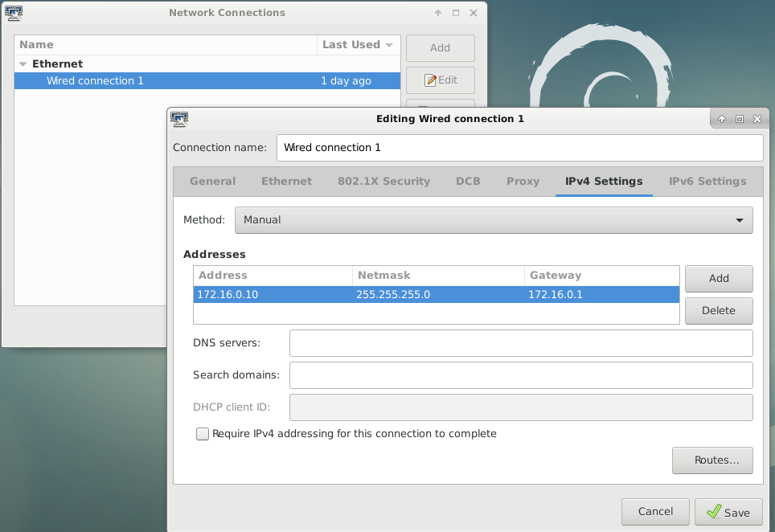Screen dimensions: 775x532
Task: Roll up the Network Connections window
Action: pos(438,13)
